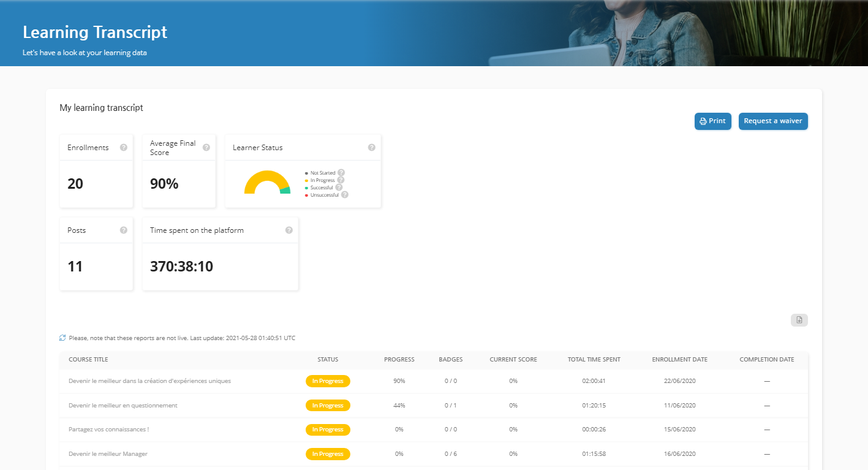Click the Posts widget question mark
This screenshot has height=470, width=868.
[123, 230]
